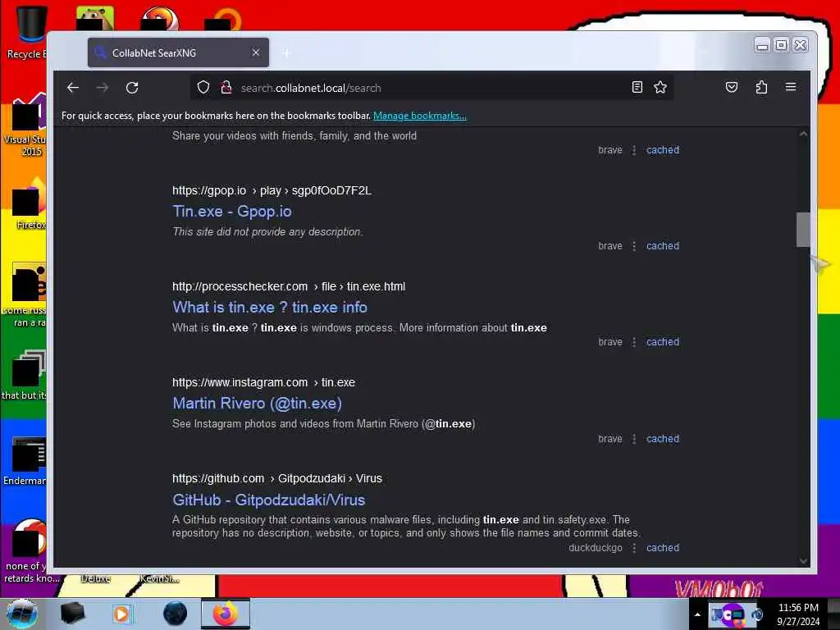This screenshot has width=840, height=630.
Task: Open a new tab with plus button
Action: [x=286, y=53]
